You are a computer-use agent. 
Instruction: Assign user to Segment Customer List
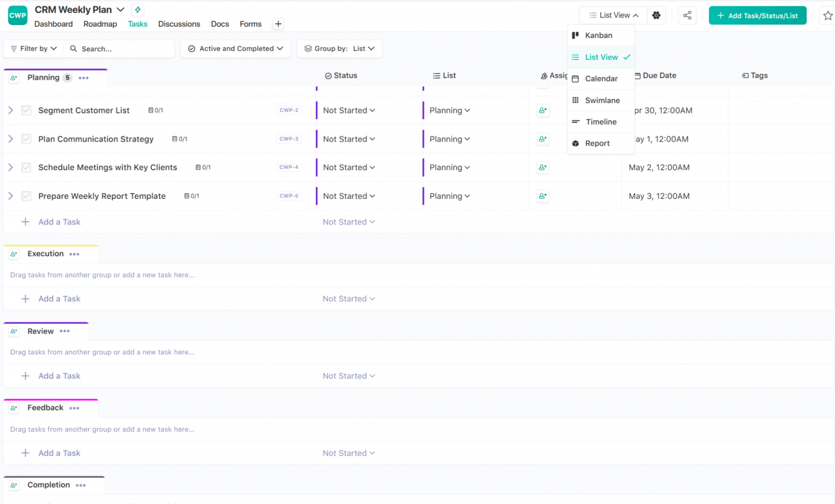click(x=543, y=110)
